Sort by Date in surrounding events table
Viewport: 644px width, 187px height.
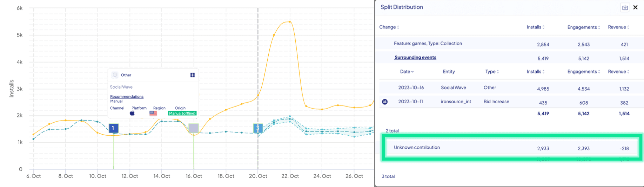pyautogui.click(x=407, y=72)
